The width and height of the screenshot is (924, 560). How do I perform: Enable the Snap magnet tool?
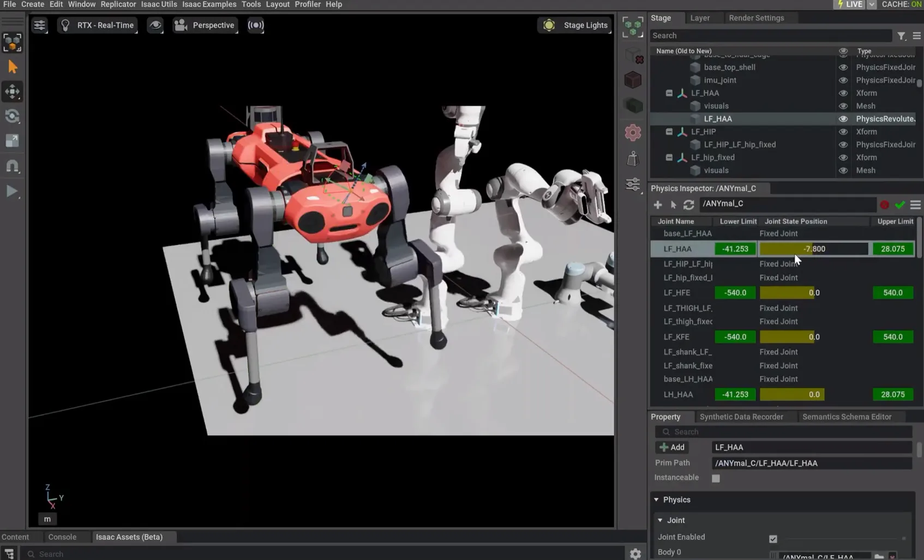(x=12, y=166)
